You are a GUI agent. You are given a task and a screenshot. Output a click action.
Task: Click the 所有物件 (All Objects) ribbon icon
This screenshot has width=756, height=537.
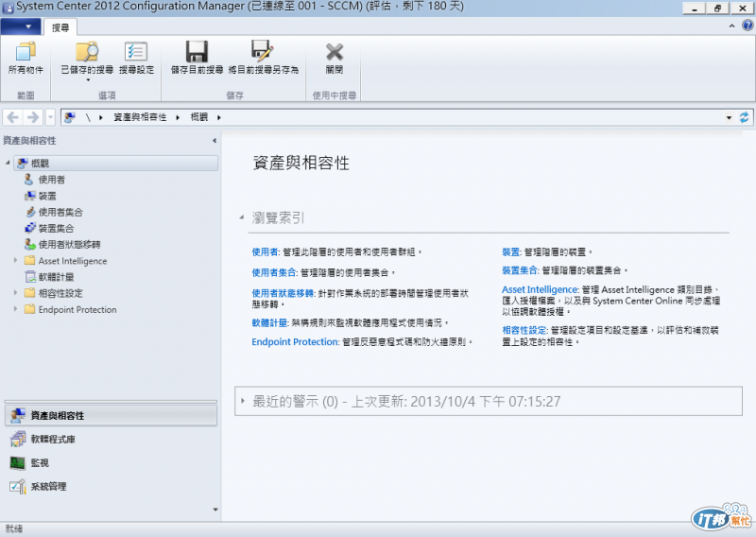pyautogui.click(x=26, y=52)
